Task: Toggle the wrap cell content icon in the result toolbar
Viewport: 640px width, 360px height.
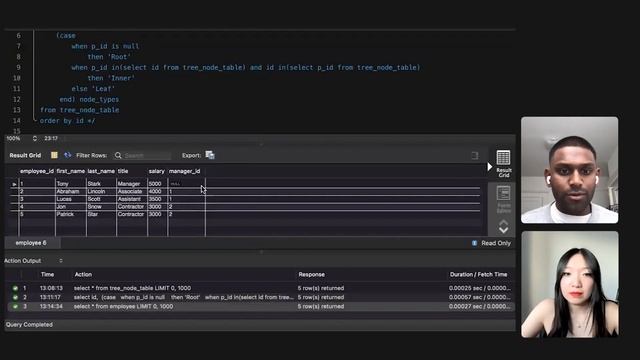Action: 475,156
